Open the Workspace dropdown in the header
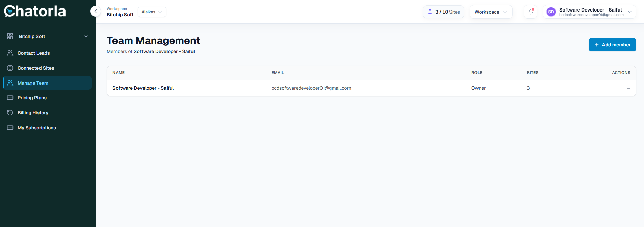Screen dimensions: 644x227 click(491, 12)
